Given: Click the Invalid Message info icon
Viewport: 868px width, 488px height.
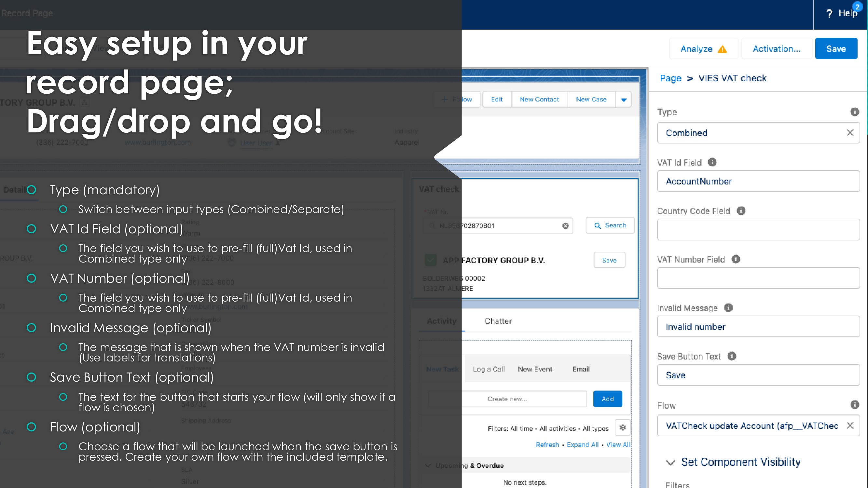Looking at the screenshot, I should tap(728, 308).
